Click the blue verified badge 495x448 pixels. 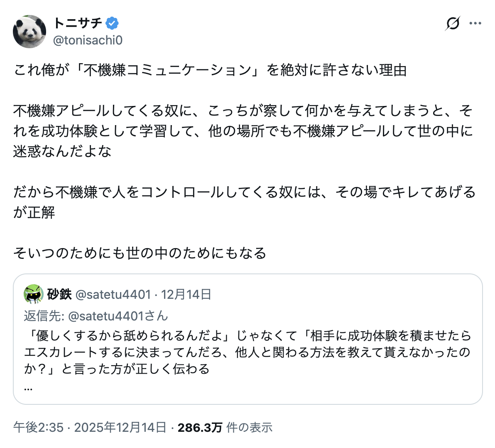click(x=112, y=23)
